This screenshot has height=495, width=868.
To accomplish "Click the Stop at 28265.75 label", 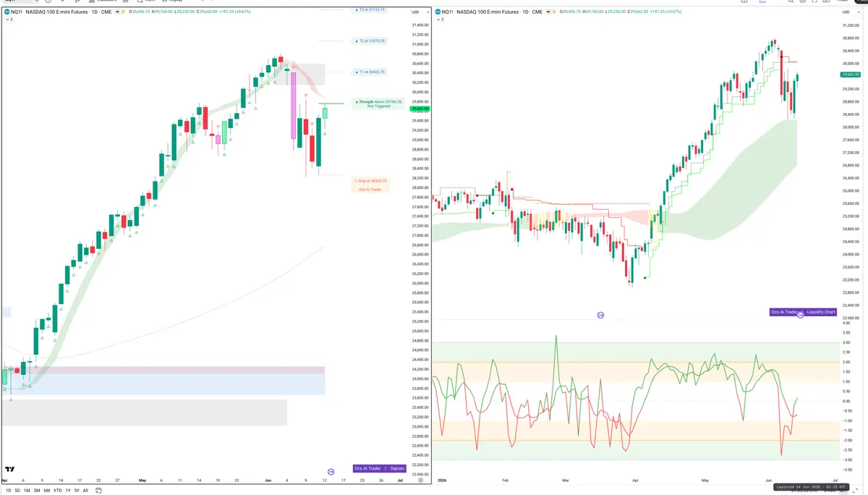I will tap(370, 181).
